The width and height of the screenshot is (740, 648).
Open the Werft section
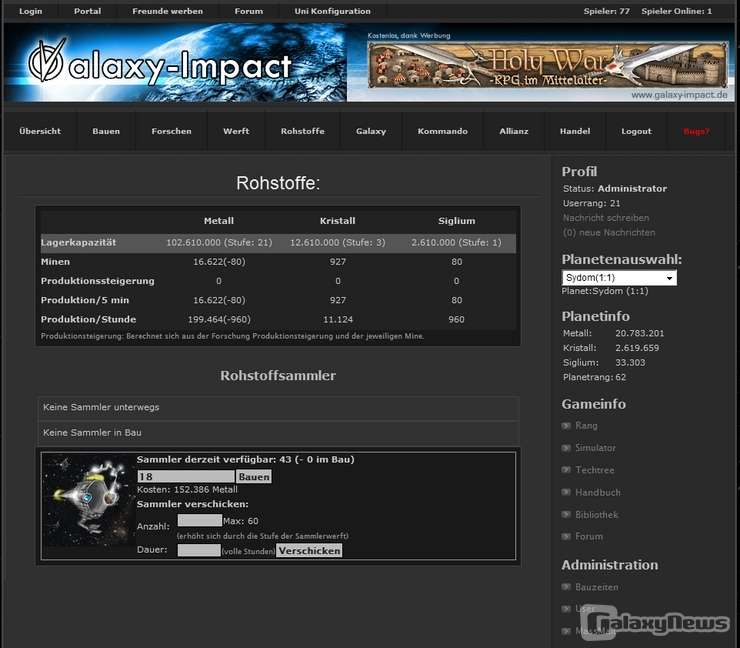pos(236,131)
